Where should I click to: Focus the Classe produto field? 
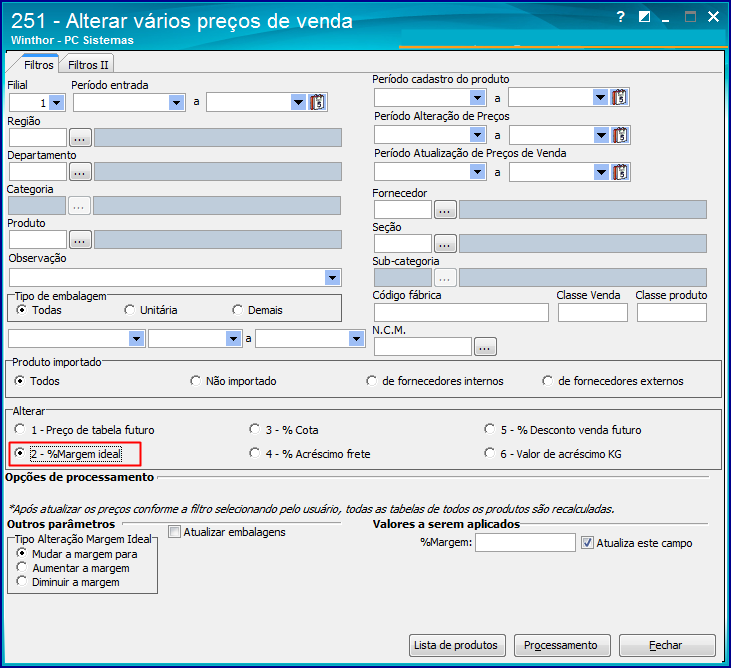coord(672,312)
